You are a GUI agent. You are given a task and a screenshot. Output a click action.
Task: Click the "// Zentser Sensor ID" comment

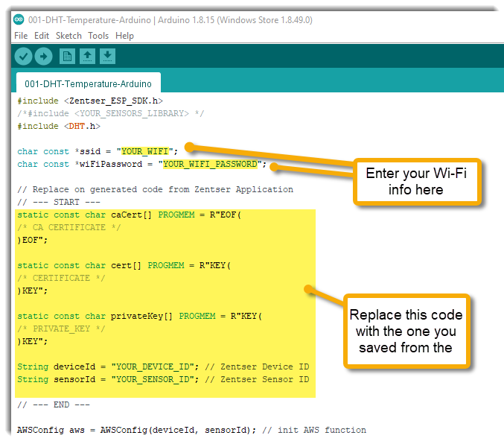pos(257,379)
